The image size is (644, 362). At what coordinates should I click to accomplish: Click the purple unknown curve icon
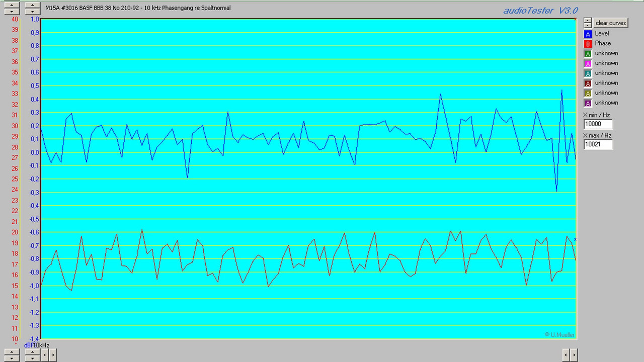click(x=588, y=103)
